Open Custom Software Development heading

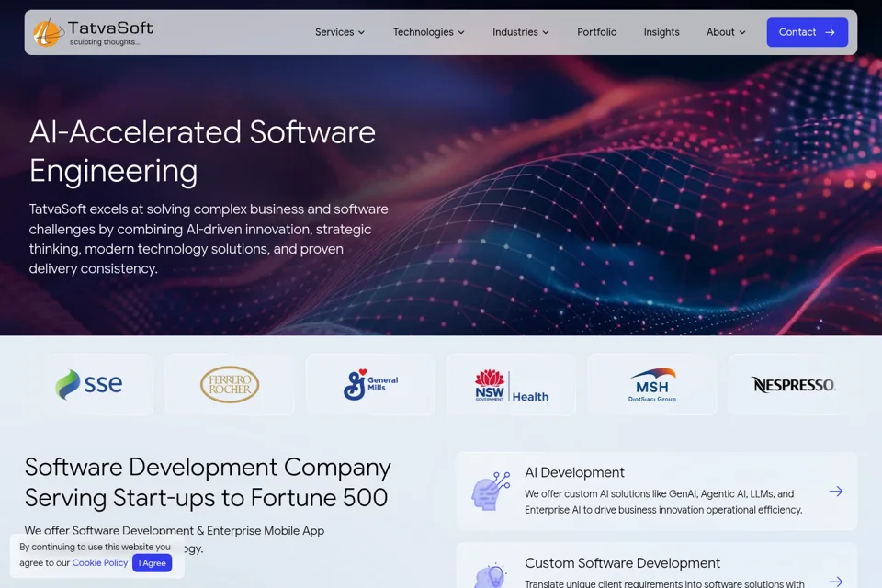point(622,563)
